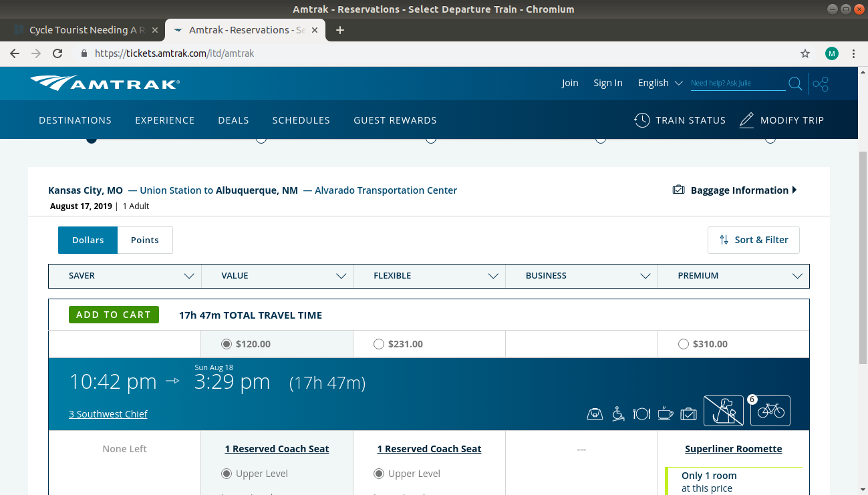
Task: Click the 10:42 pm departure time
Action: point(113,381)
